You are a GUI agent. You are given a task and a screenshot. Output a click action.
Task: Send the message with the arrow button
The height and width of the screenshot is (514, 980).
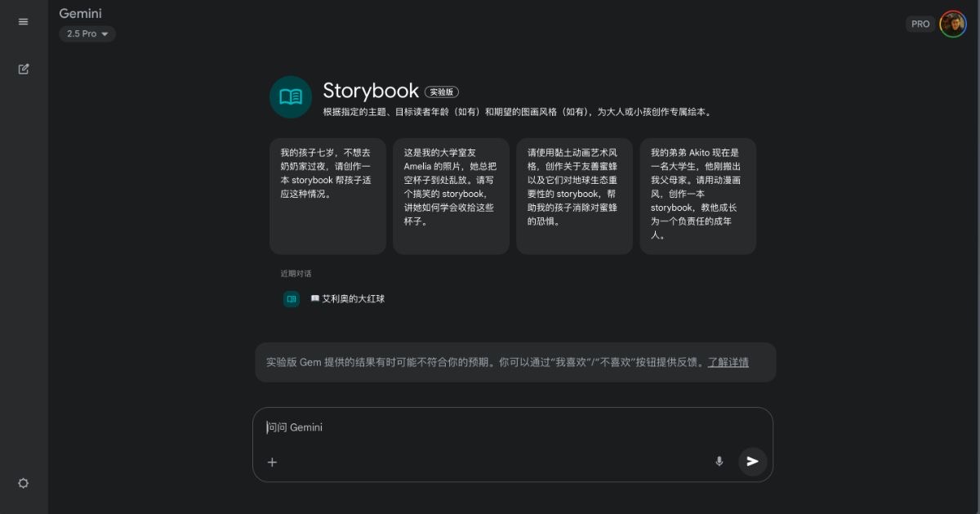(x=753, y=461)
